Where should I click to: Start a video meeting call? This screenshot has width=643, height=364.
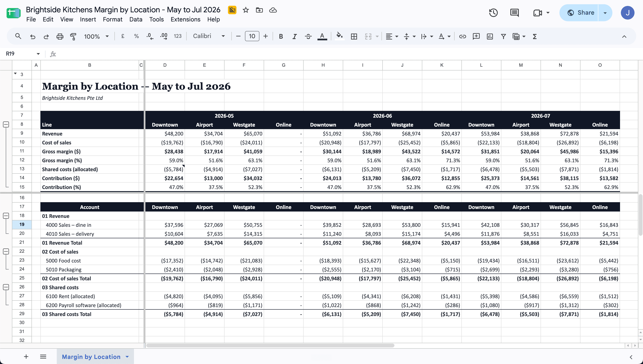pos(537,13)
